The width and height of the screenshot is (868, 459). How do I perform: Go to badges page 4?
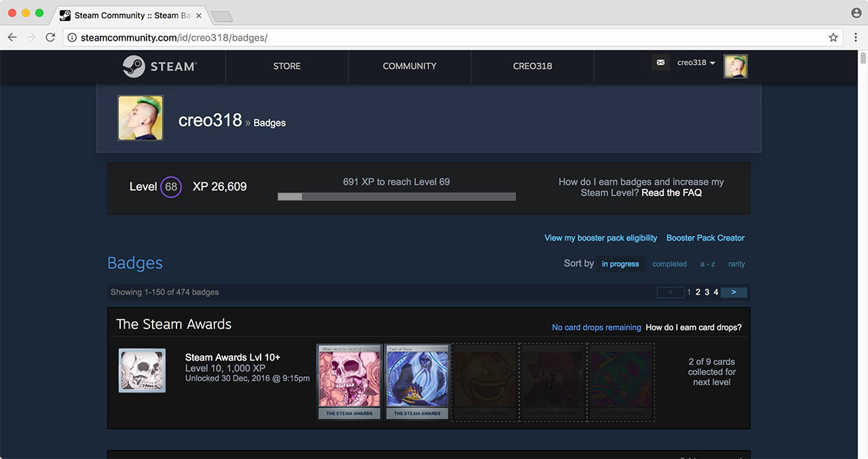coord(716,292)
